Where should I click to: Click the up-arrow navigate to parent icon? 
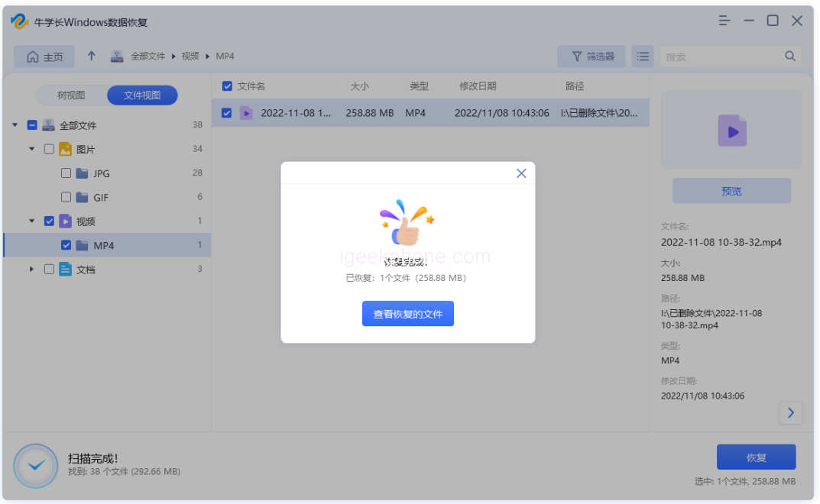92,57
